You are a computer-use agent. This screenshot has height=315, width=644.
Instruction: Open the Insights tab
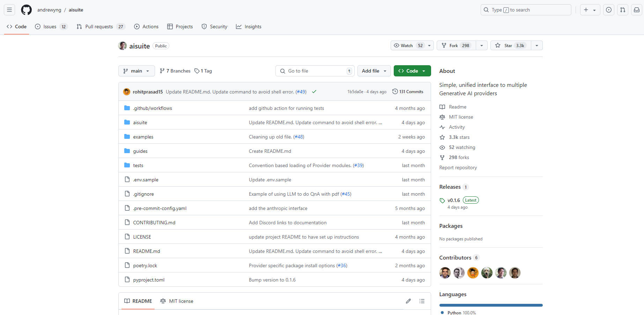[x=249, y=27]
